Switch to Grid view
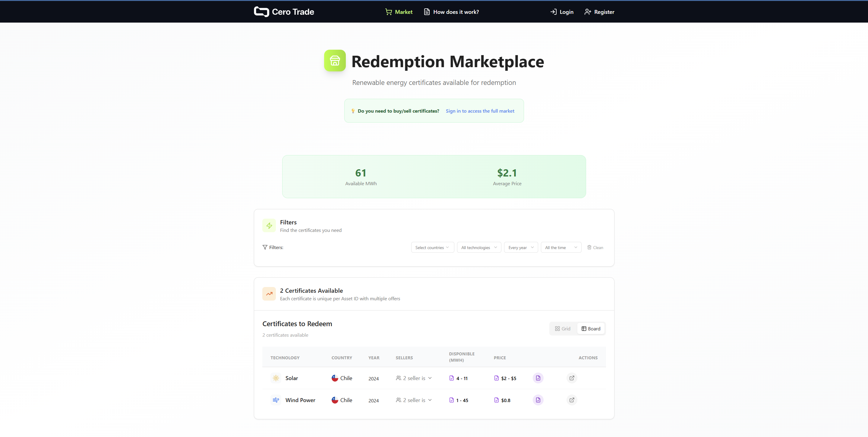 562,328
